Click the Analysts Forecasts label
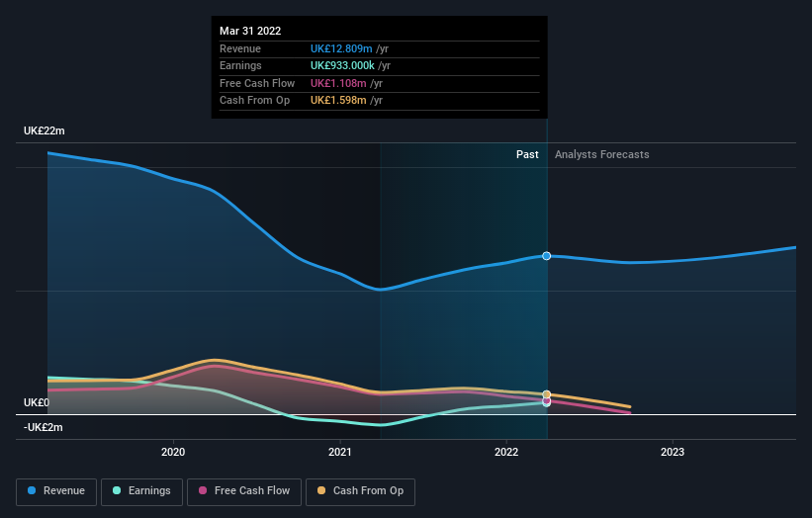The height and width of the screenshot is (518, 812). coord(601,155)
